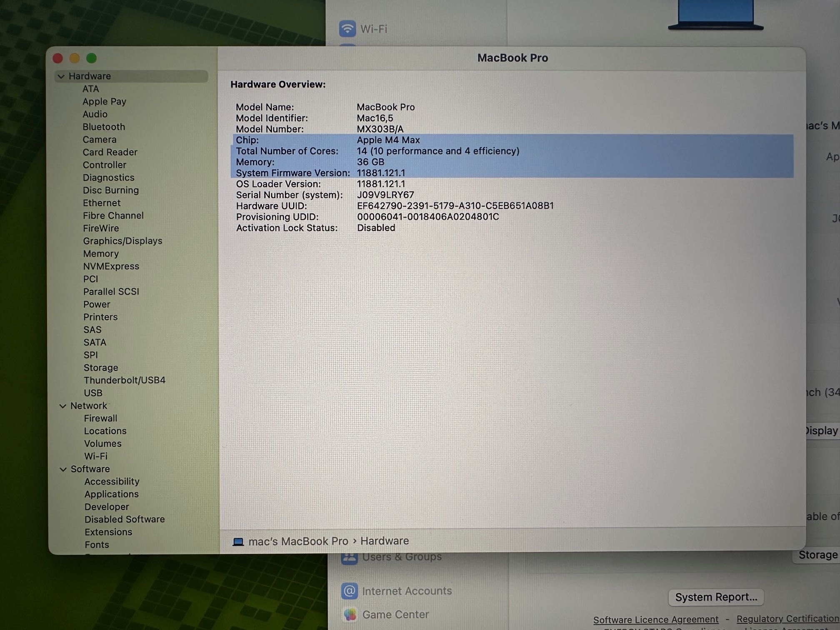Screen dimensions: 840x630
Task: Close the System Information window
Action: (58, 58)
